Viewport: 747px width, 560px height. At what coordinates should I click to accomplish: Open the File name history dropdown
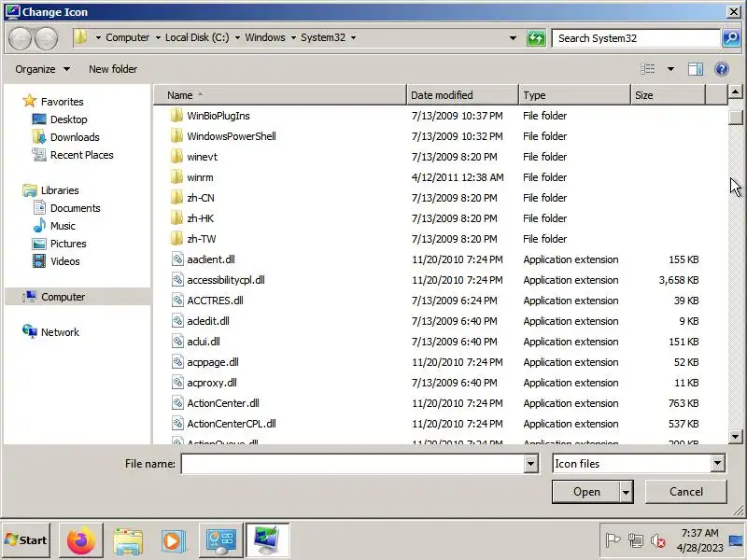click(530, 463)
